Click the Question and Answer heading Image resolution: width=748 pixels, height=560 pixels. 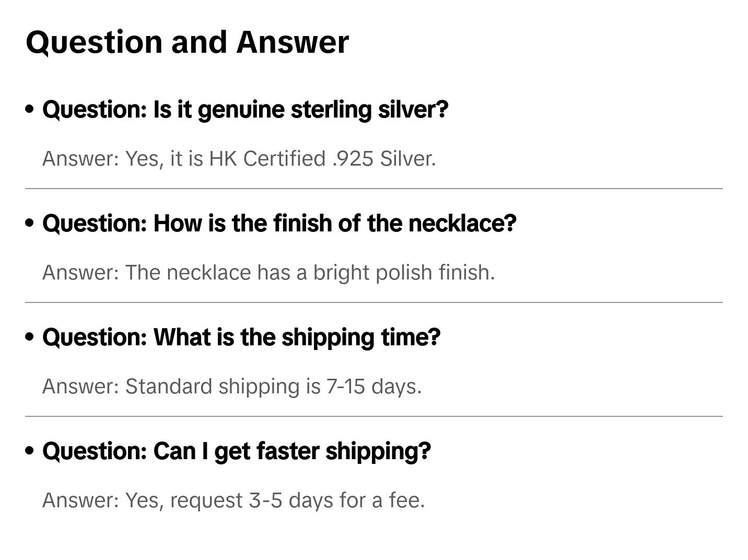[x=187, y=42]
